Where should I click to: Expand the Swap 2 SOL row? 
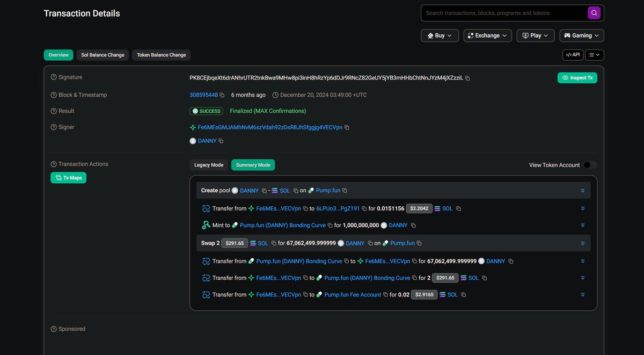click(583, 243)
